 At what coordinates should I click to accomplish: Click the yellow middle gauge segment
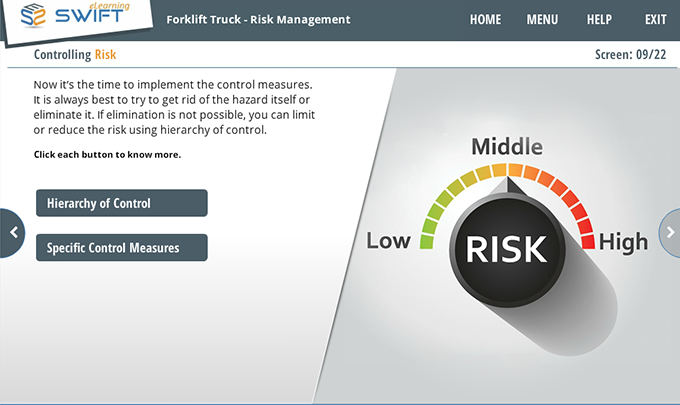point(508,170)
